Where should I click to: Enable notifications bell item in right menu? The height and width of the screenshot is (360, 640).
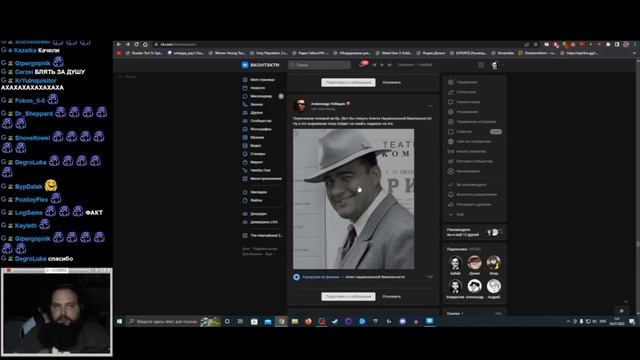[474, 194]
